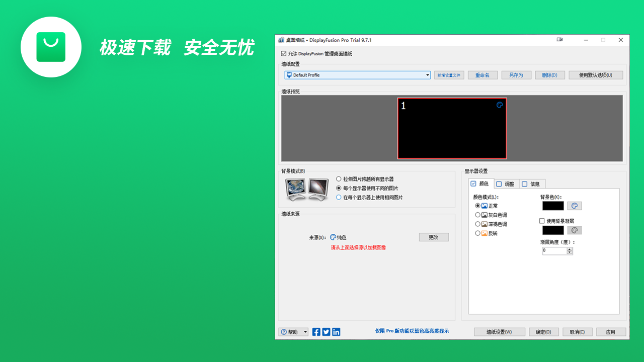Select monitor 1 wallpaper preview
The height and width of the screenshot is (362, 644).
(x=452, y=128)
